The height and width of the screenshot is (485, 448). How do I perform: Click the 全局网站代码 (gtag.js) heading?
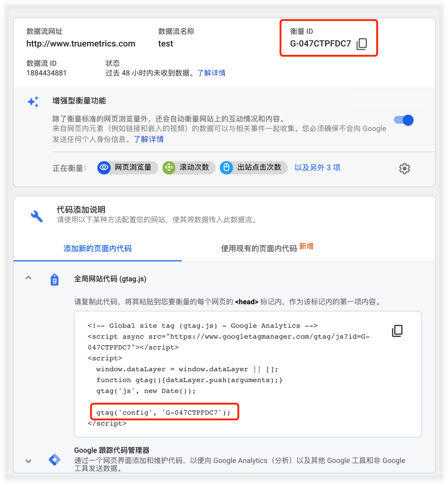tap(110, 279)
